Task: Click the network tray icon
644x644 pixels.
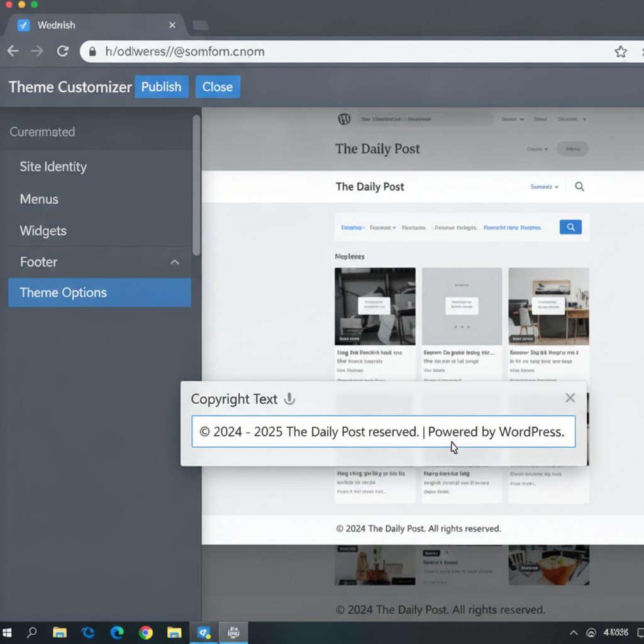Action: pos(591,633)
